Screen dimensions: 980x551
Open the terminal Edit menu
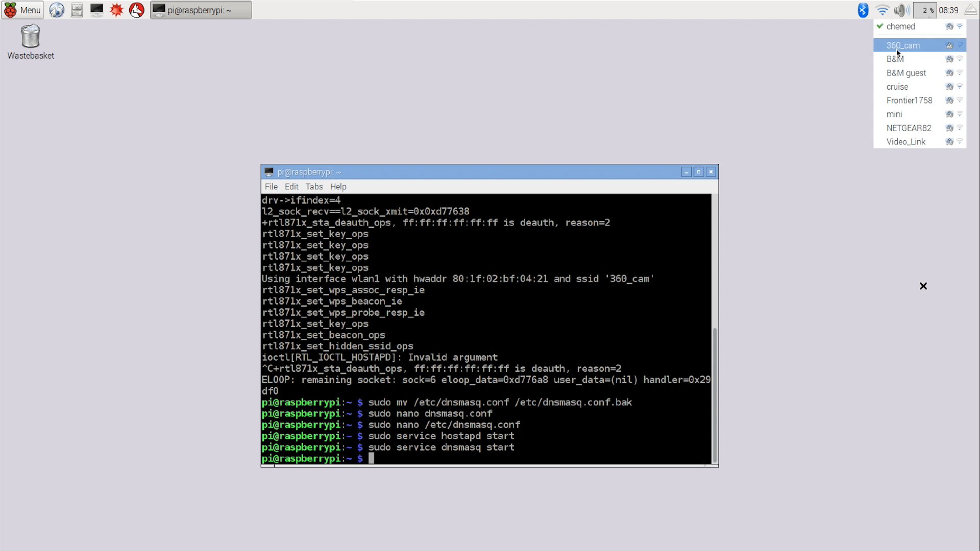[291, 187]
